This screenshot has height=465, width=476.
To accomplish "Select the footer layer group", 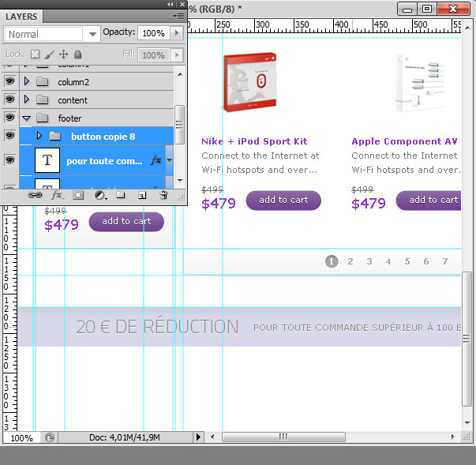I will coord(96,118).
